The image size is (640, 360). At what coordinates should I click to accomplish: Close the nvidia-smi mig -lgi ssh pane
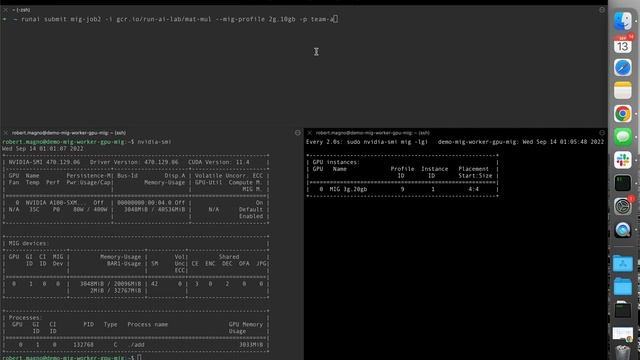pos(309,133)
